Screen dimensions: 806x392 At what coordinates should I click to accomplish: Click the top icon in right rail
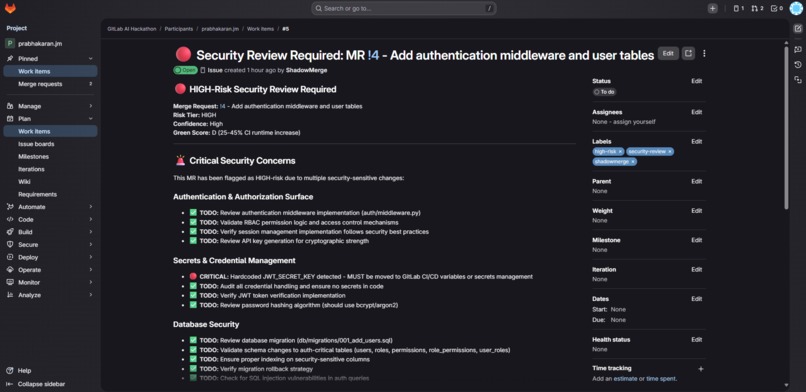click(798, 29)
